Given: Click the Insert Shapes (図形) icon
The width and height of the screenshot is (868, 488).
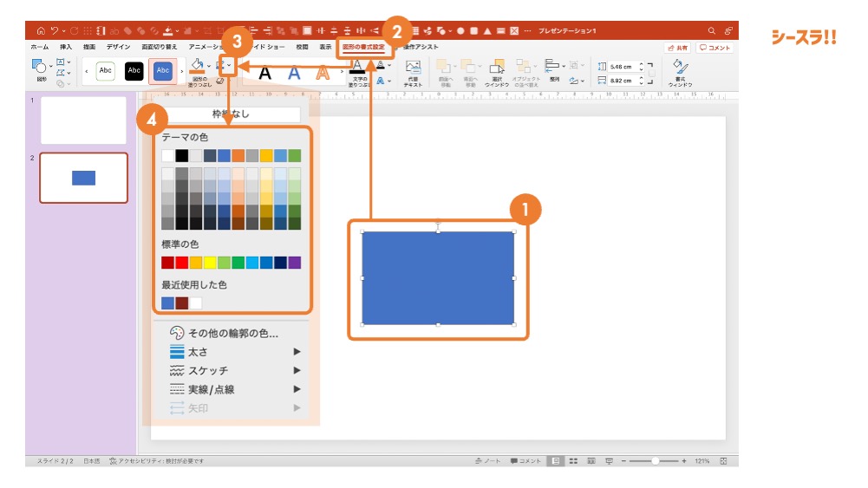Looking at the screenshot, I should (40, 69).
